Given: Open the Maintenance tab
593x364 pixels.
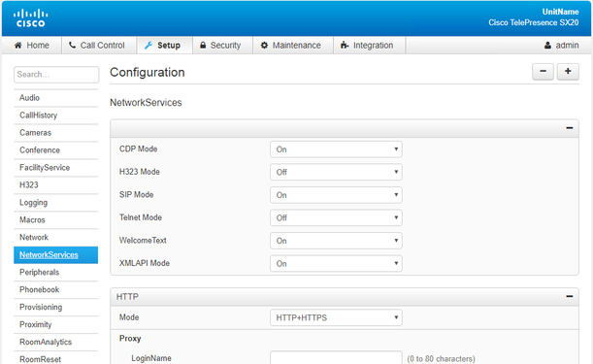Looking at the screenshot, I should (x=293, y=46).
